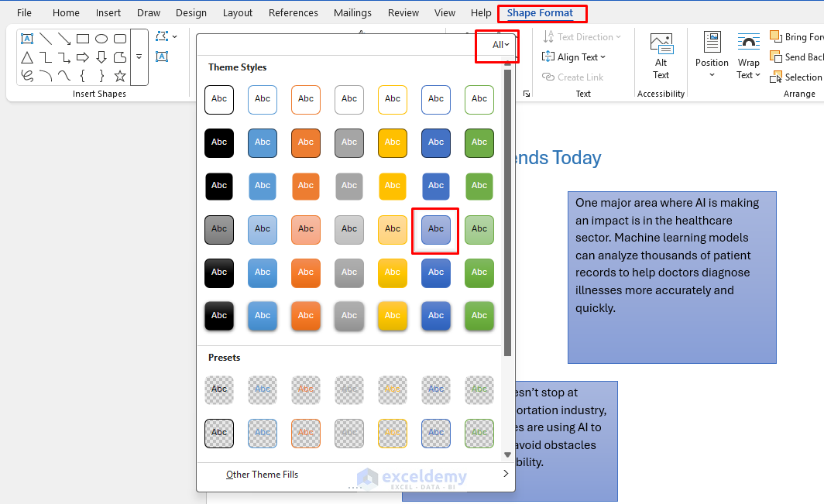Image resolution: width=824 pixels, height=504 pixels.
Task: Pick the Elbow Connector shape
Action: click(46, 57)
